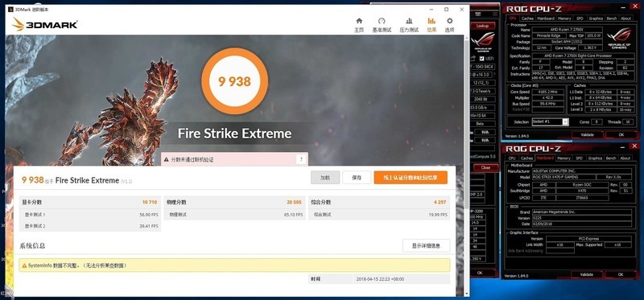Click the warning triangle next to 分数未通过联机验证
Viewport: 644px width, 300px height.
167,159
